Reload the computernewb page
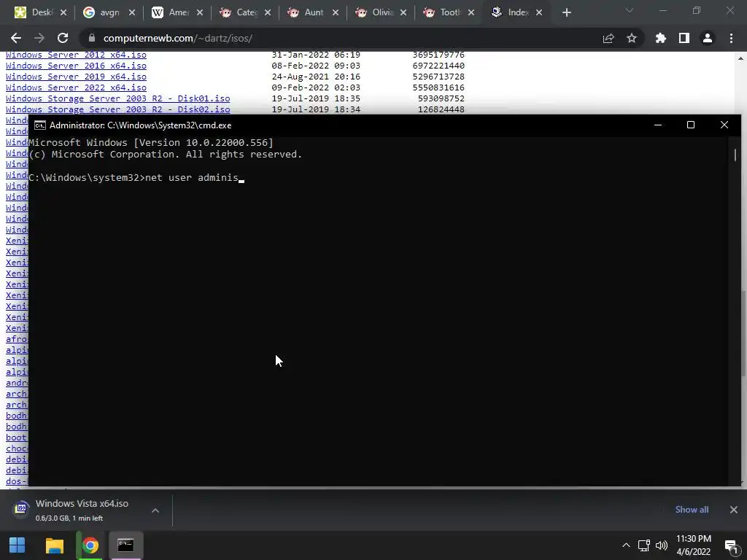 tap(63, 38)
